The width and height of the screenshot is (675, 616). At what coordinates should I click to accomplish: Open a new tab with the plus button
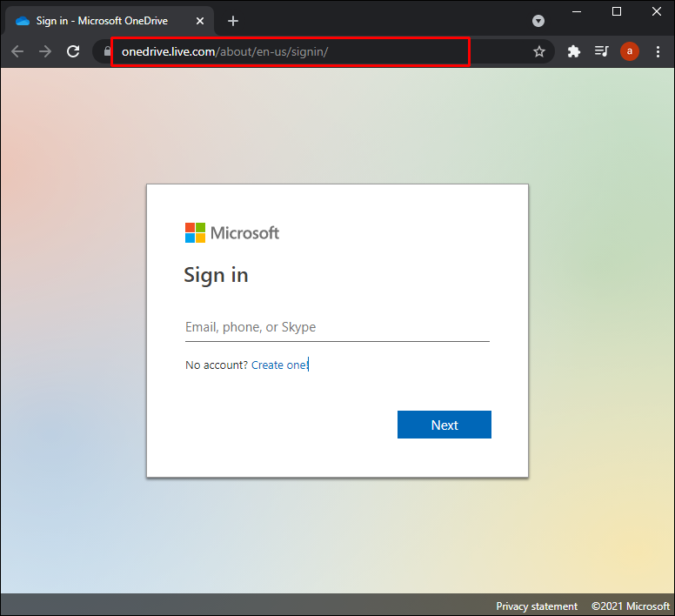[233, 21]
